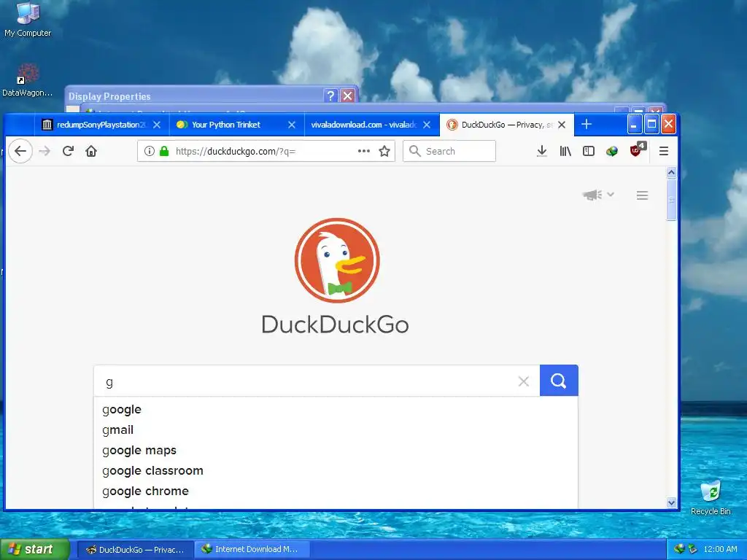The image size is (747, 560).
Task: Go back using the Firefox back arrow
Action: click(20, 151)
